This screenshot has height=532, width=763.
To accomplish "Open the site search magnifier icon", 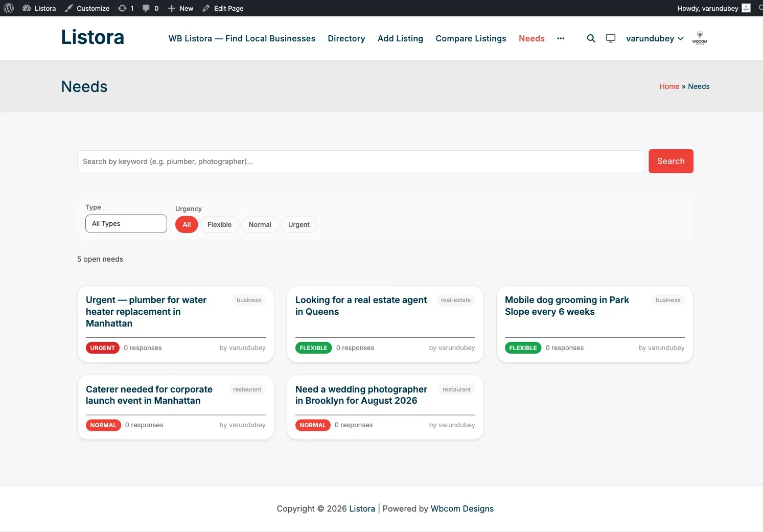I will click(591, 38).
